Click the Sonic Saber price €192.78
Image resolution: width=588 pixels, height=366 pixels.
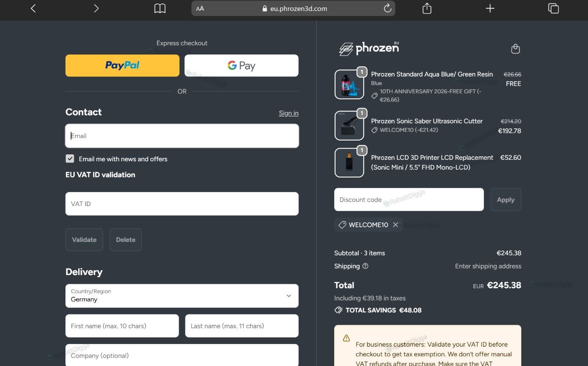tap(509, 130)
